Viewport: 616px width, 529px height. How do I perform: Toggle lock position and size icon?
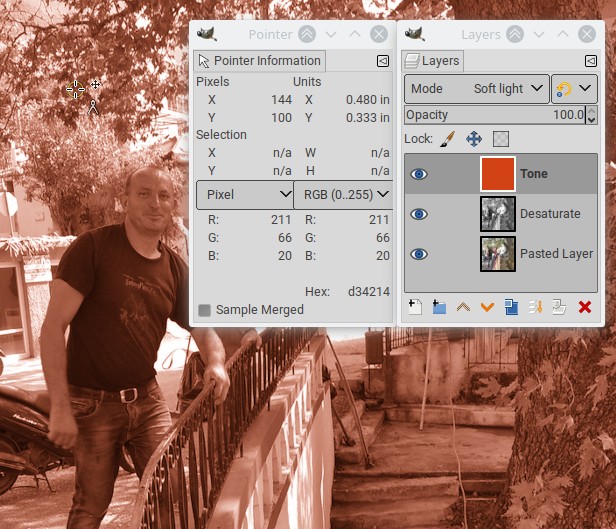coord(474,139)
